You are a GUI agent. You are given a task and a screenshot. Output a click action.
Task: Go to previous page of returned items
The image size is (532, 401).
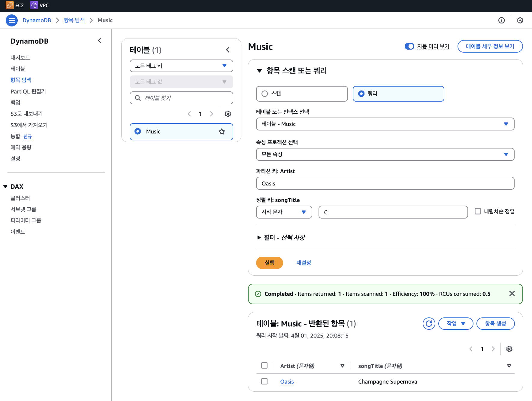coord(471,349)
